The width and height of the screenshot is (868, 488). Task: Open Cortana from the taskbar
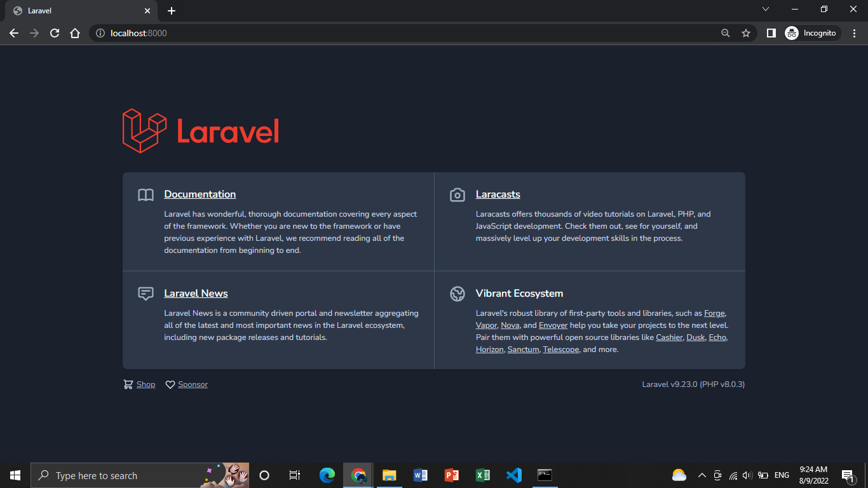pyautogui.click(x=264, y=475)
